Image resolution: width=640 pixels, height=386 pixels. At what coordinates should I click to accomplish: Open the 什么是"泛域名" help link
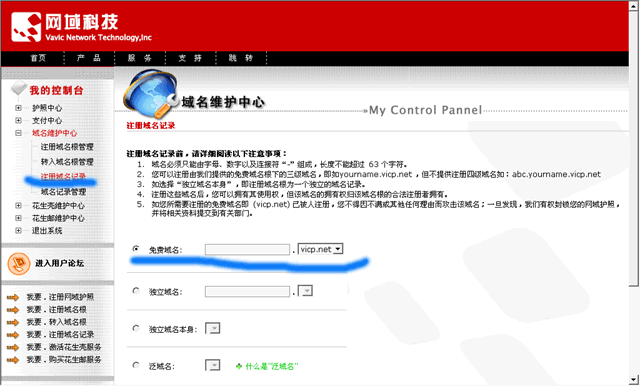coord(272,366)
